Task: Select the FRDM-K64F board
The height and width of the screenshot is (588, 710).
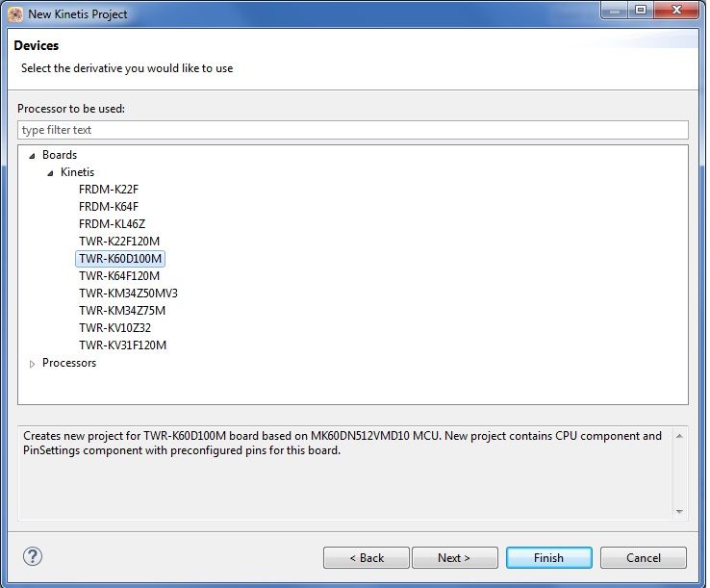Action: click(109, 207)
